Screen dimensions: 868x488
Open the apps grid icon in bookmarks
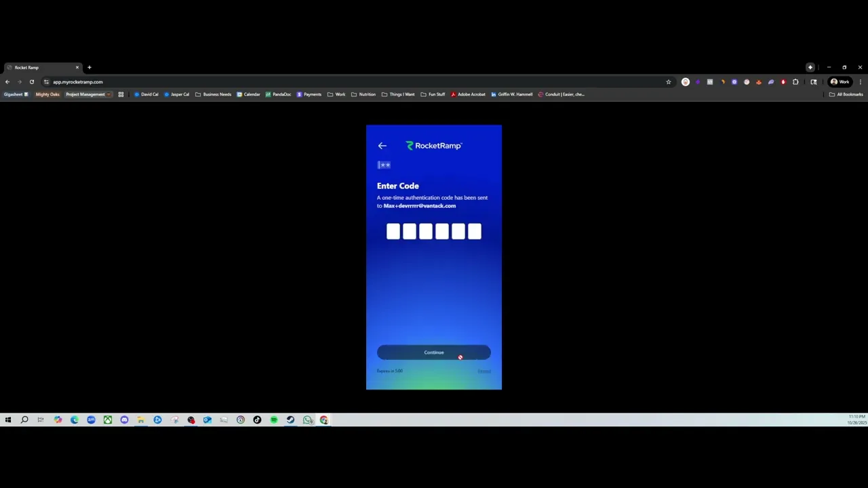[x=121, y=94]
